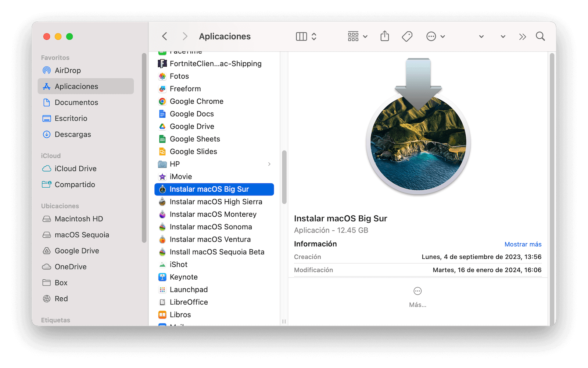
Task: Open Finder search with magnifier icon
Action: 540,36
